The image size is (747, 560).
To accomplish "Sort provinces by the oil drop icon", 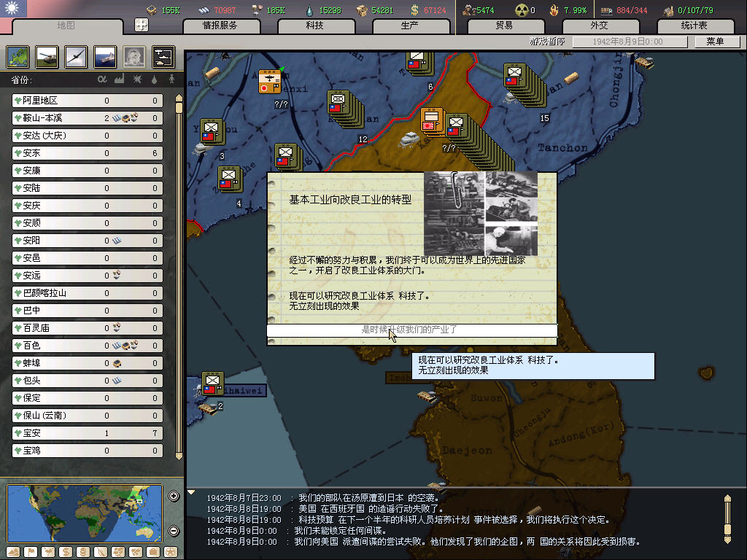I will point(154,79).
